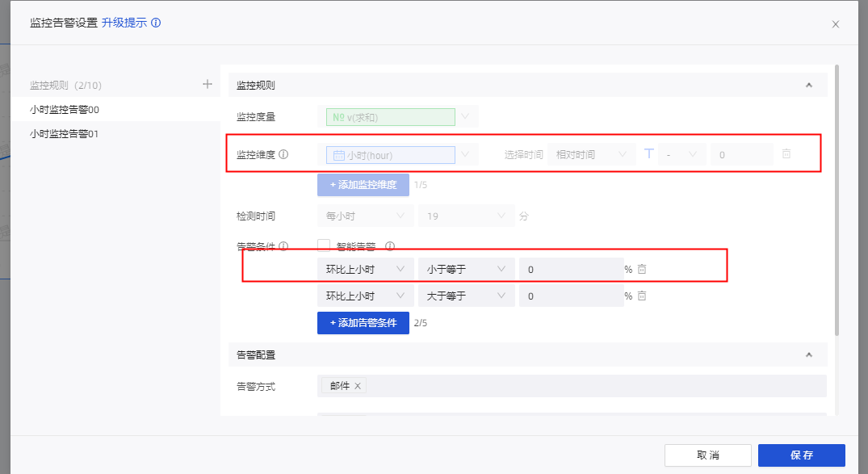868x474 pixels.
Task: Collapse the 告警配置 section
Action: click(x=808, y=354)
